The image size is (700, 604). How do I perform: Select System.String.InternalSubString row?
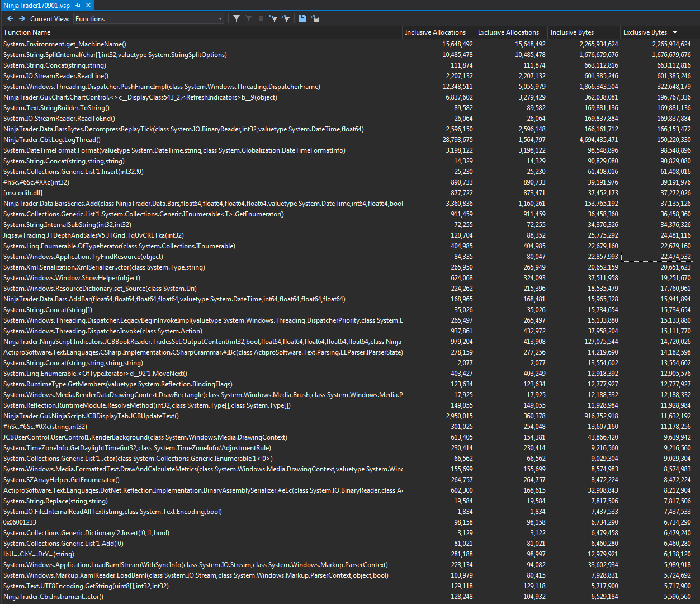pyautogui.click(x=347, y=225)
